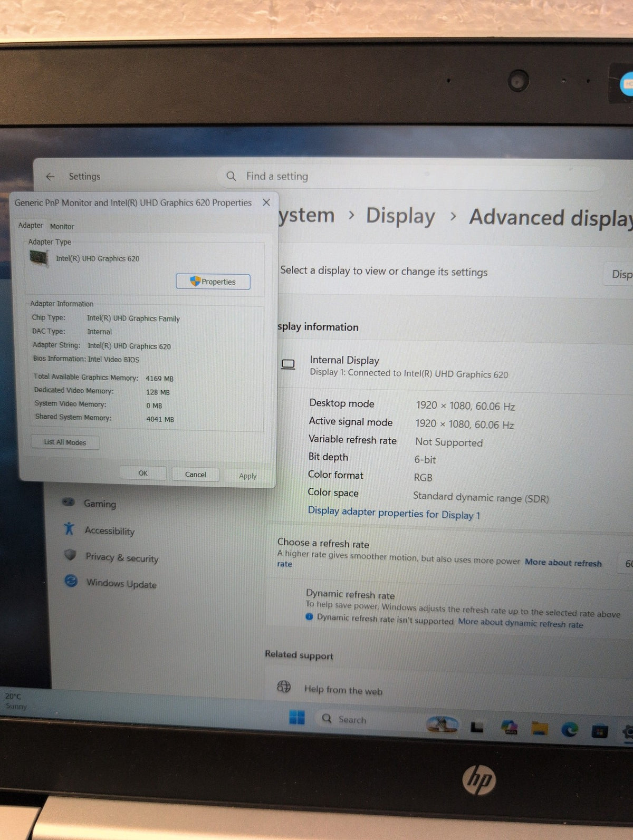Click the Settings back arrow
The height and width of the screenshot is (840, 633).
click(x=50, y=177)
